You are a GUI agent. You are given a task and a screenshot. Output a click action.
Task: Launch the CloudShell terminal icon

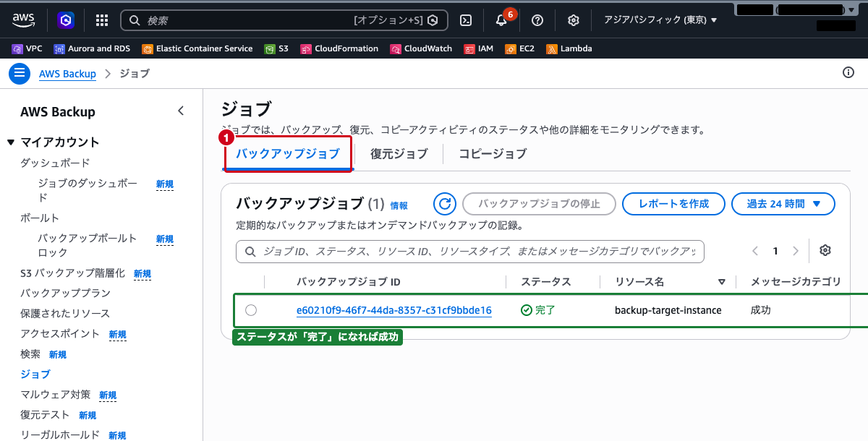coord(467,20)
